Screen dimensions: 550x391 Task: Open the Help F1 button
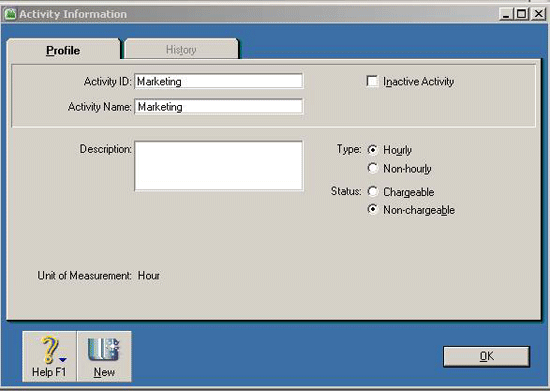coord(49,356)
